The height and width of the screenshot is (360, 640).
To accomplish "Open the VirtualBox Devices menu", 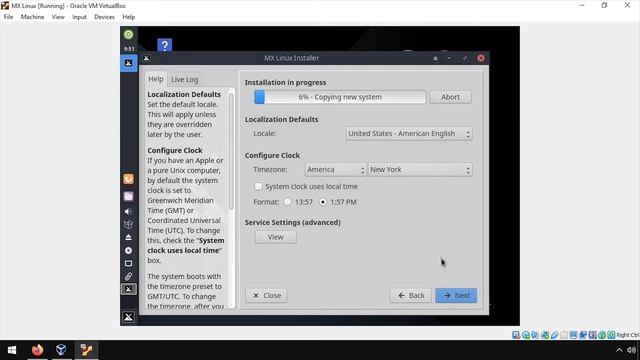I will tap(104, 17).
